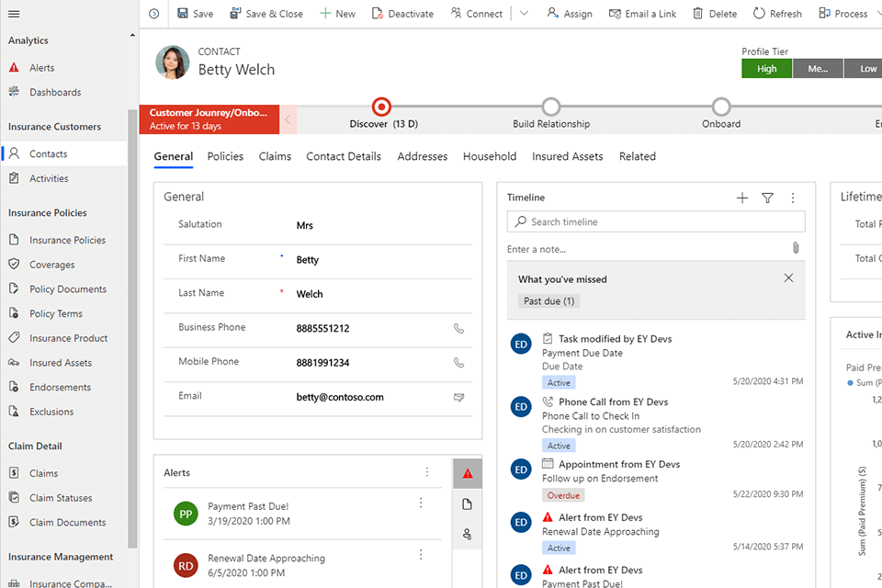Expand the Connect dropdown chevron
Viewport: 882px width, 588px height.
pos(524,14)
